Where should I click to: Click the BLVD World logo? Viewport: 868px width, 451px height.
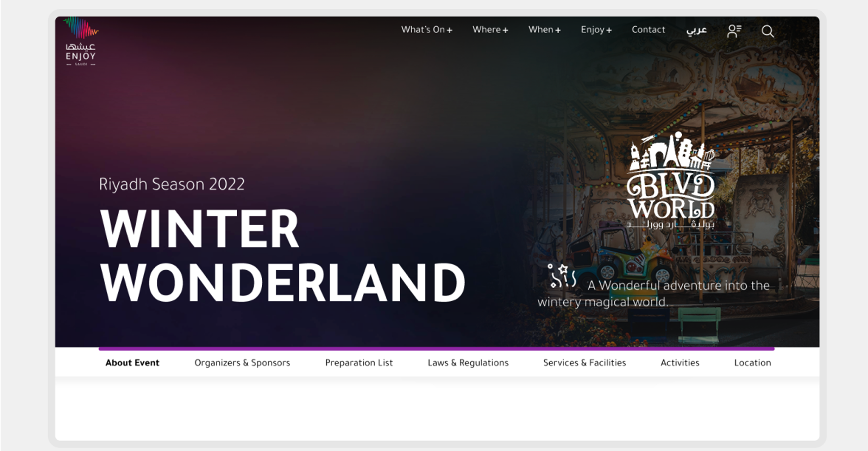tap(670, 181)
